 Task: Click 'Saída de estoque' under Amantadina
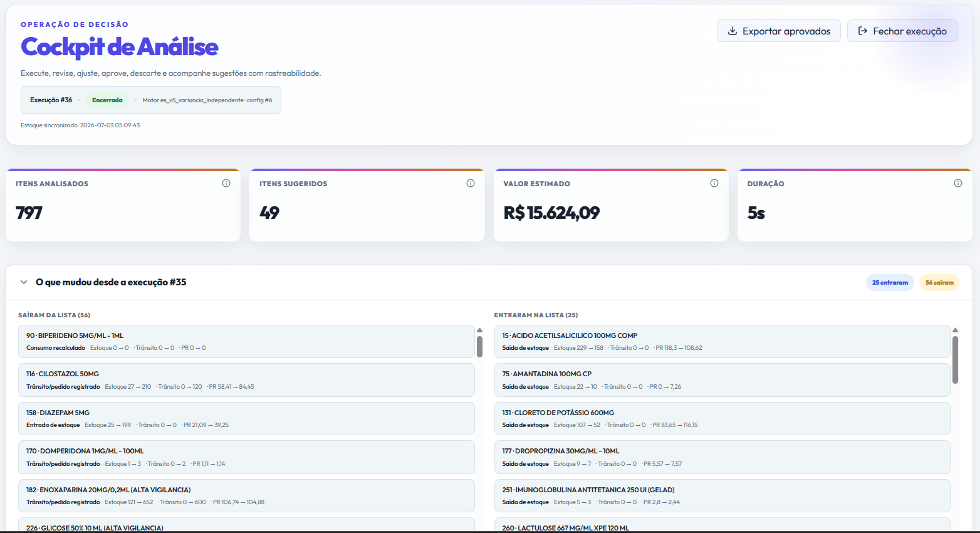point(525,387)
